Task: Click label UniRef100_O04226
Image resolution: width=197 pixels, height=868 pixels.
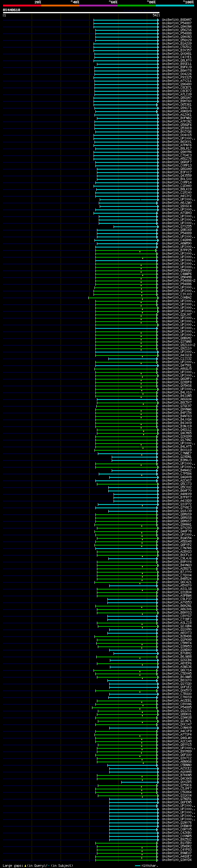Action: click(x=177, y=74)
